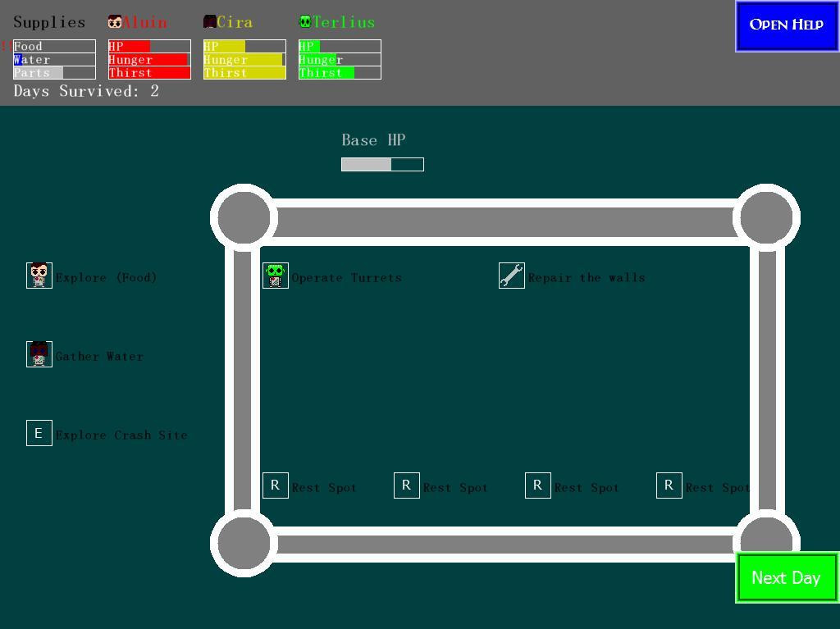Screen dimensions: 840x629
Task: Click Cira's yellow Hunger bar
Action: [x=244, y=60]
